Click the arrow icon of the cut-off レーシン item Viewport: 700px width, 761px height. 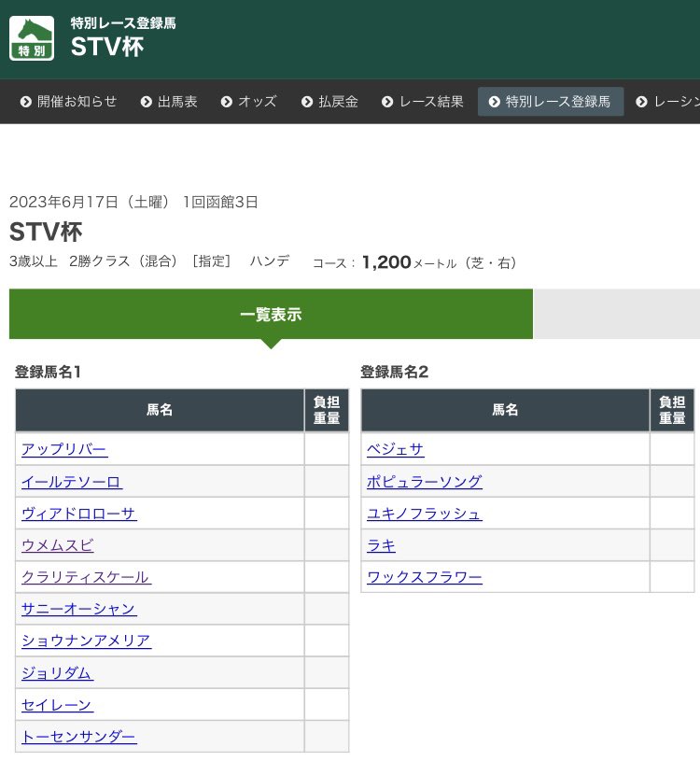(x=641, y=102)
